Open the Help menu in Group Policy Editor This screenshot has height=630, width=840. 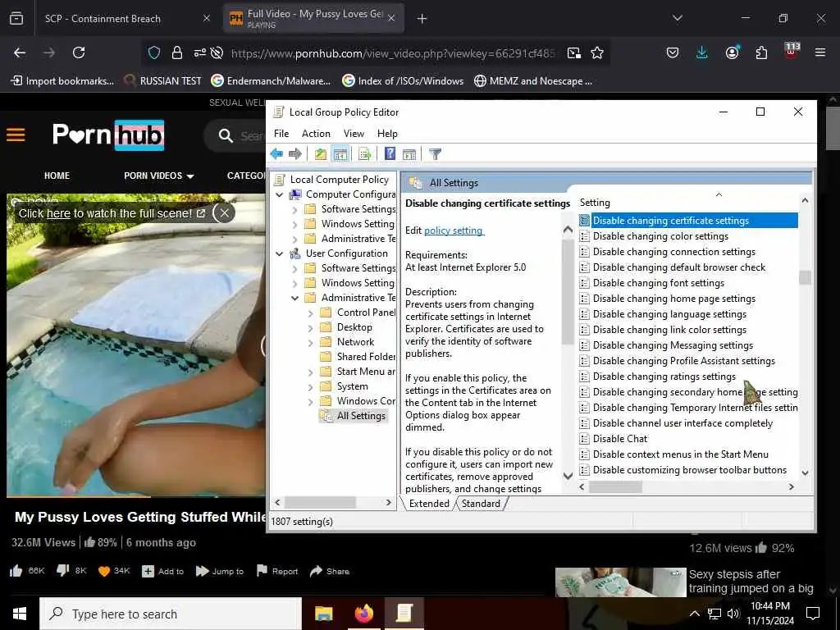point(387,134)
